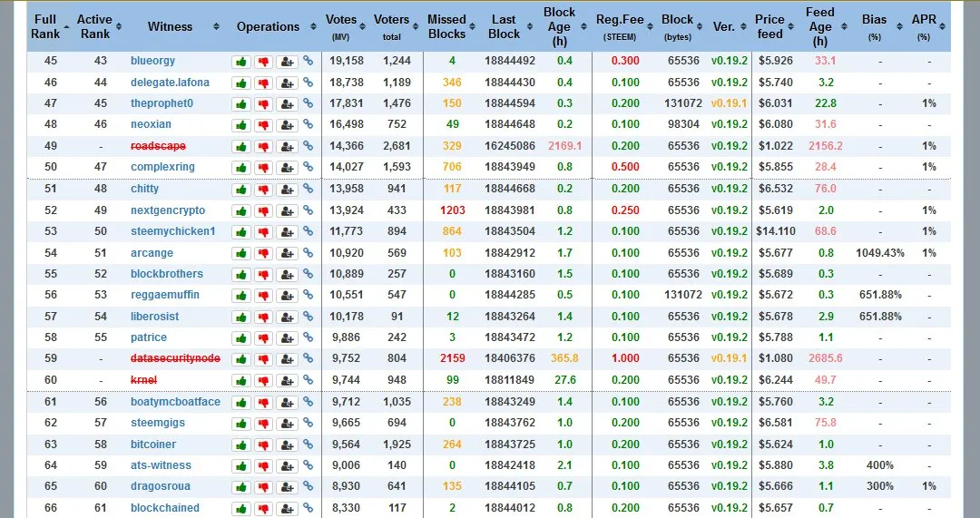The height and width of the screenshot is (518, 980).
Task: Sort by Voters total header
Action: (x=396, y=27)
